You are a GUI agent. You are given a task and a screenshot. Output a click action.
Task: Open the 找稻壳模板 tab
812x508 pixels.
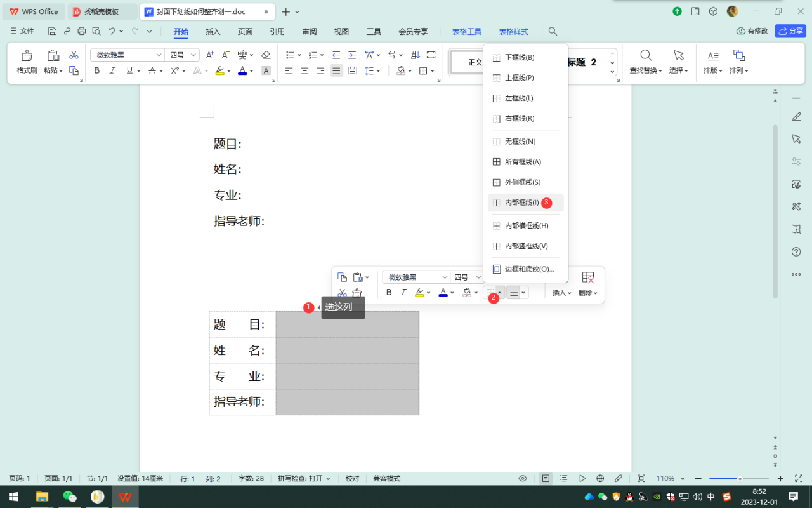pyautogui.click(x=101, y=11)
